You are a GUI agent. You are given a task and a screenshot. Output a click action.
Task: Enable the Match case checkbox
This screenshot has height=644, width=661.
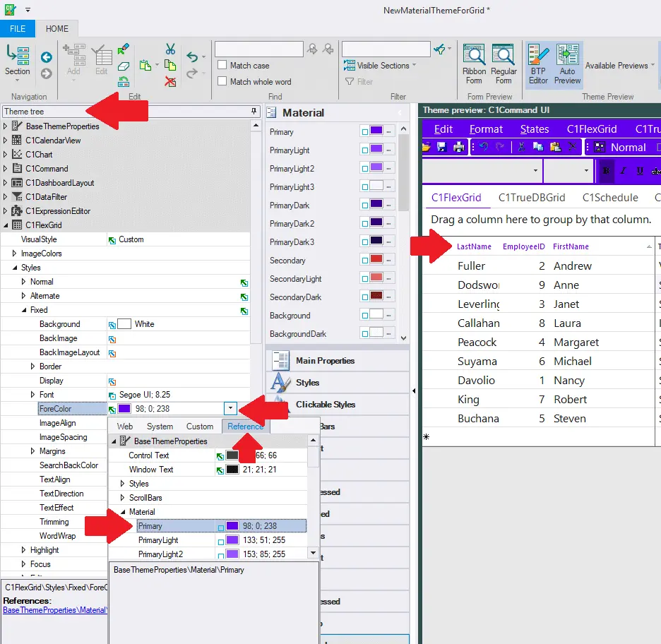coord(222,65)
